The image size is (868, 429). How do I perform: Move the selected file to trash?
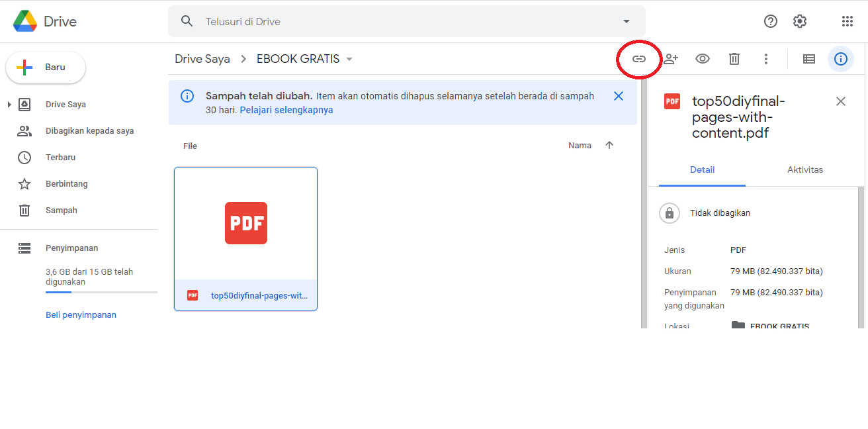coord(734,59)
